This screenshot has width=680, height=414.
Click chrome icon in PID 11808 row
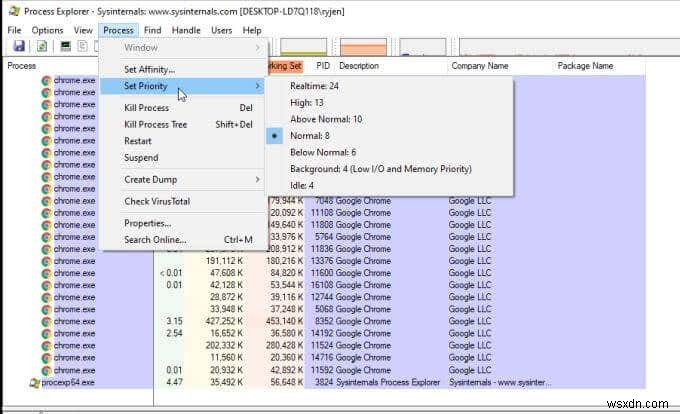tap(46, 226)
